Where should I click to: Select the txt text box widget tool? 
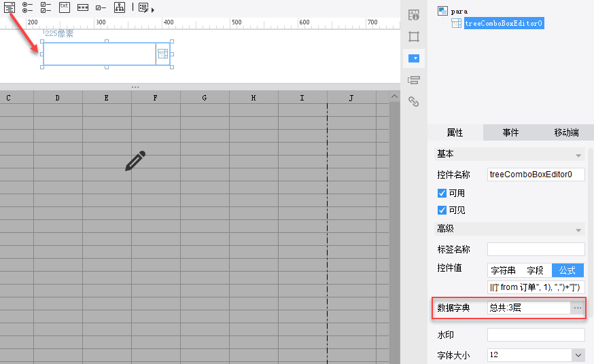(65, 7)
